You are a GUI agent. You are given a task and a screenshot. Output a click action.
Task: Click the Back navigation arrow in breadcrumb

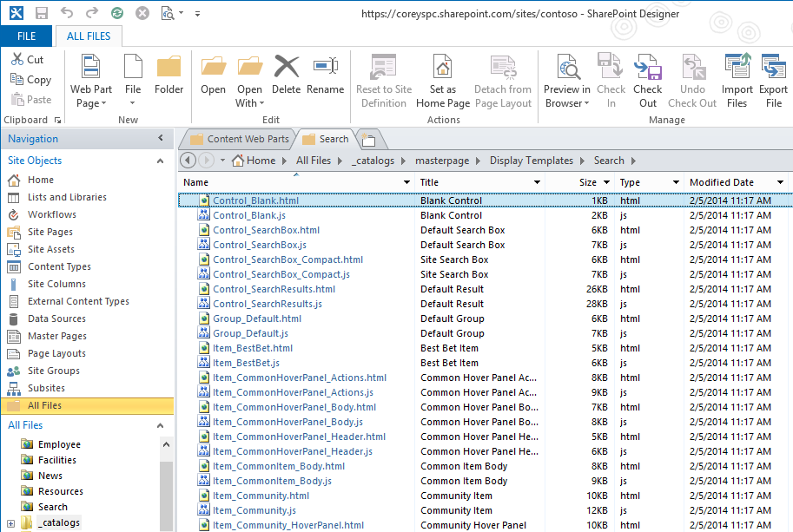tap(188, 161)
